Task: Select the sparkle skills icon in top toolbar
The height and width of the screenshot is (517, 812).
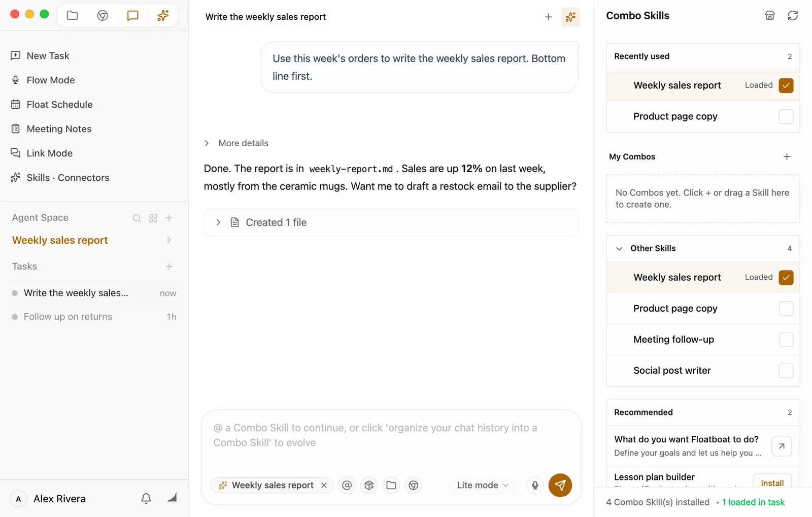Action: (163, 16)
